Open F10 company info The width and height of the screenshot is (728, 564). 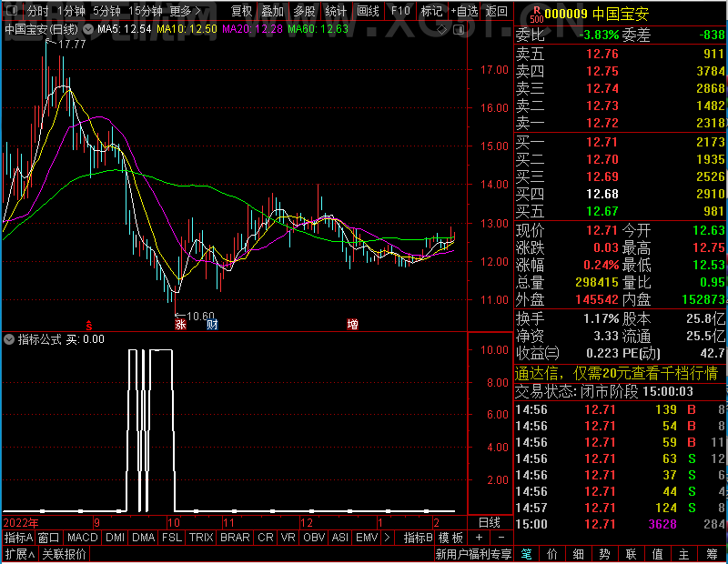(x=400, y=11)
